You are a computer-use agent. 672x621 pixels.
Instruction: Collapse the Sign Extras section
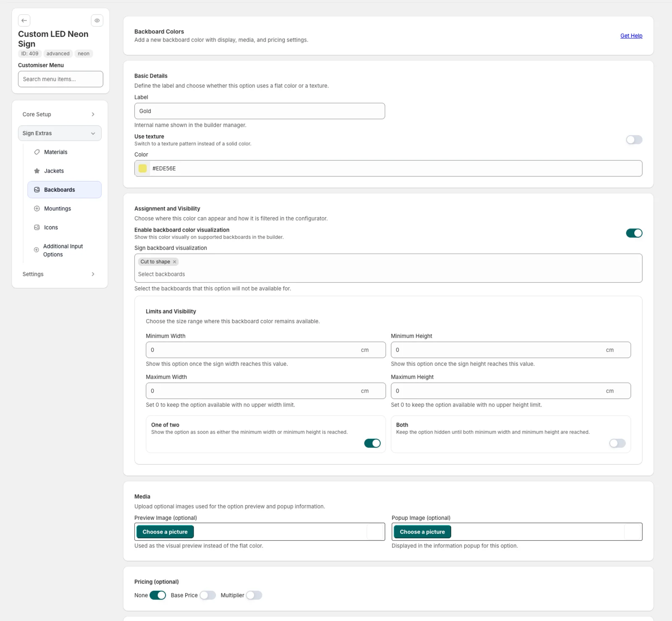coord(60,133)
